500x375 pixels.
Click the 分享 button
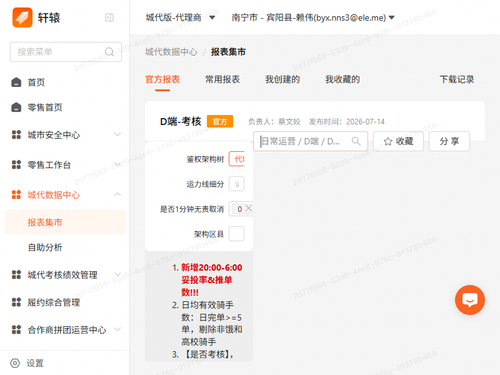point(449,141)
